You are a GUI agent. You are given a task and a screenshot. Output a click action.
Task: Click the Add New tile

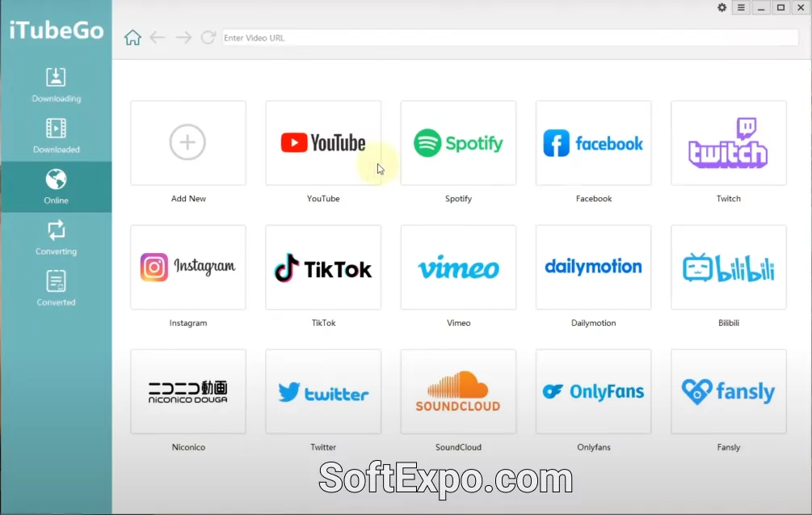(187, 143)
